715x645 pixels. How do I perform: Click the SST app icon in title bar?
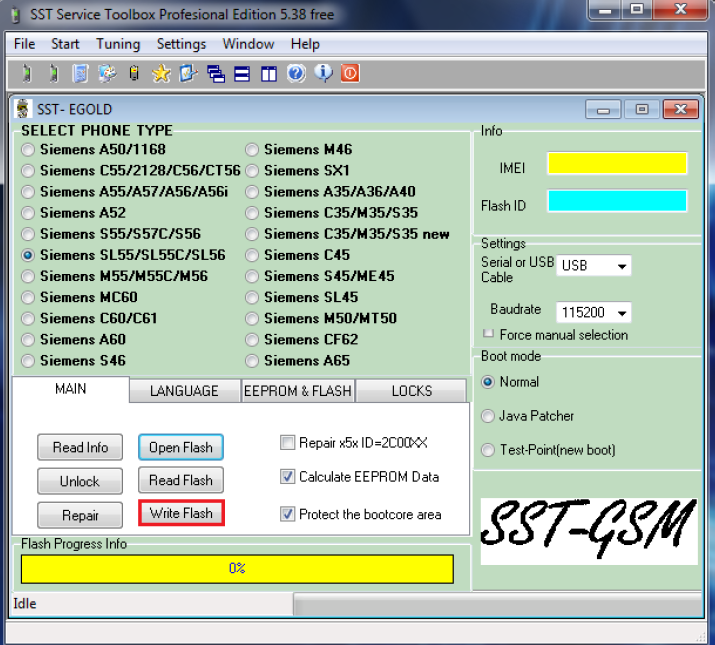[x=16, y=15]
